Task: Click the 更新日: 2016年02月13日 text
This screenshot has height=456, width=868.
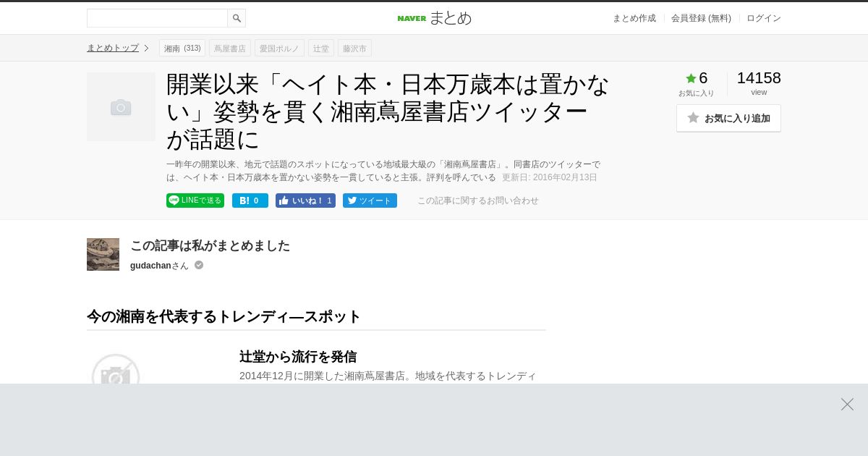Action: (550, 177)
